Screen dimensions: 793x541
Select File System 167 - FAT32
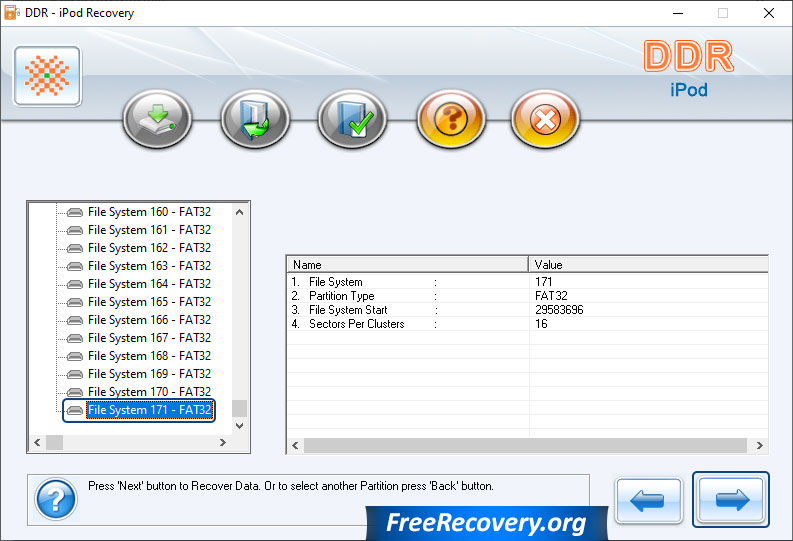coord(149,338)
